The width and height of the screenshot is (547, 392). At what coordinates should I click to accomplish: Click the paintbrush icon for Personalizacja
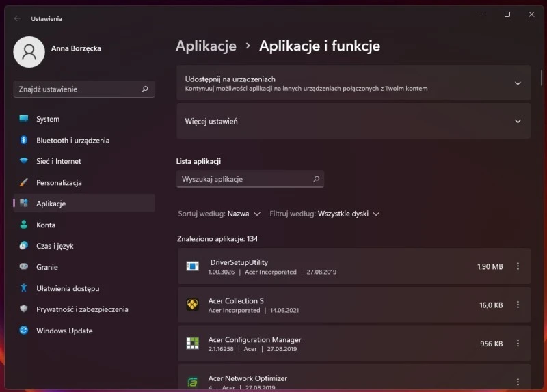[x=24, y=182]
